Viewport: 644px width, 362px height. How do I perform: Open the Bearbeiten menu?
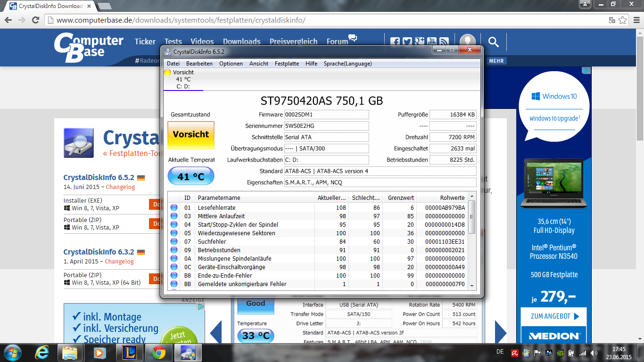(199, 64)
